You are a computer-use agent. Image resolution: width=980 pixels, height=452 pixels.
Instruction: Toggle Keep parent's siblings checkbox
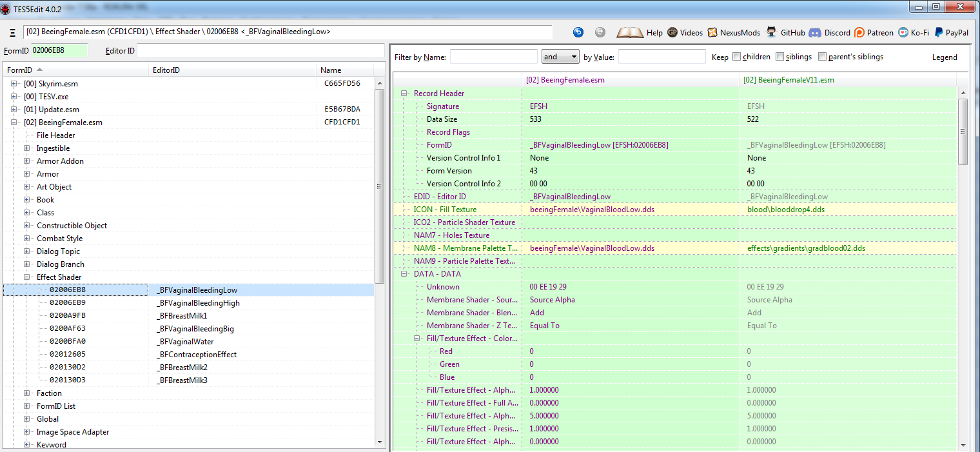click(822, 57)
